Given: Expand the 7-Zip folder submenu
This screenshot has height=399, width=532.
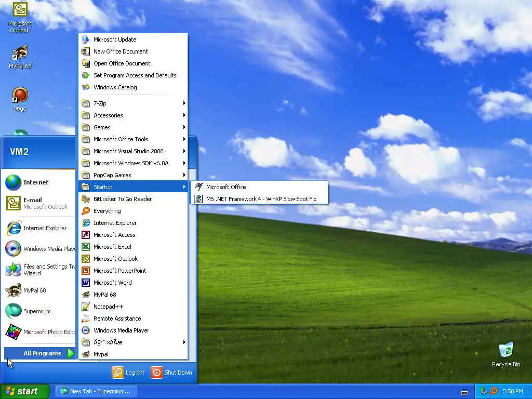Looking at the screenshot, I should 133,103.
